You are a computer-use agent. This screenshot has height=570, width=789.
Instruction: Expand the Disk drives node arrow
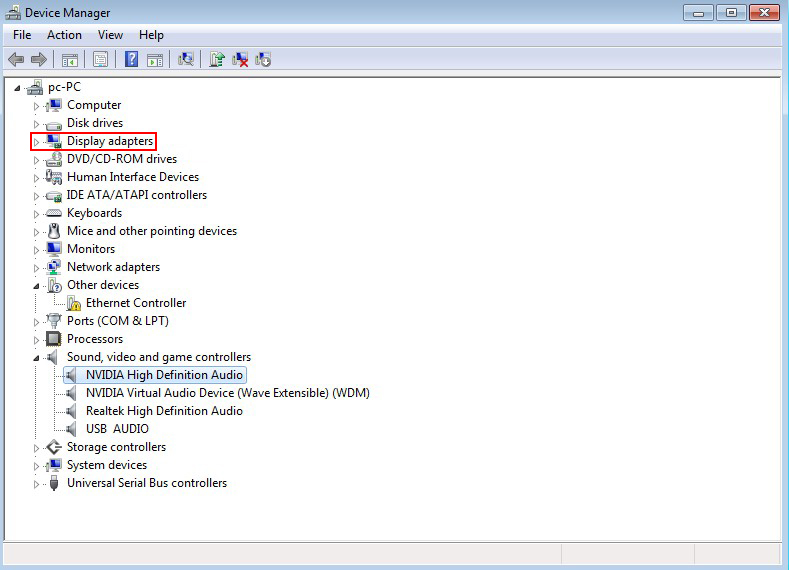36,124
